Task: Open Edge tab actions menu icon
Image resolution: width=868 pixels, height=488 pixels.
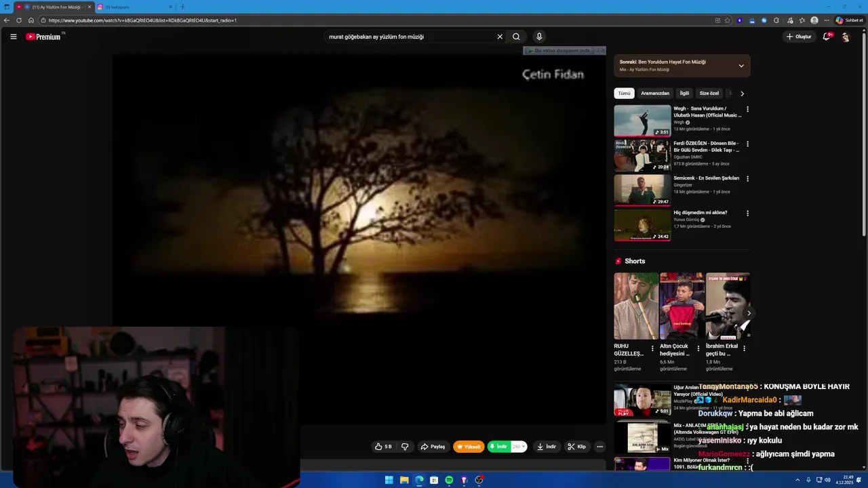Action: pos(7,7)
